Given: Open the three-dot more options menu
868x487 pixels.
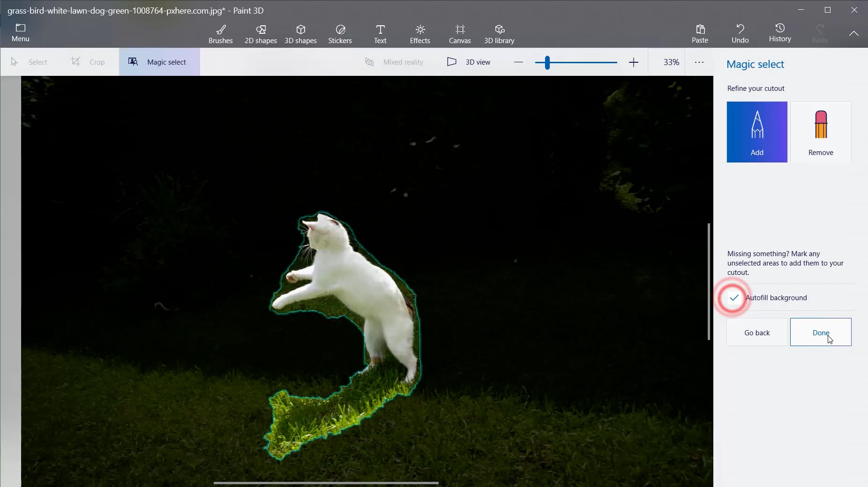Looking at the screenshot, I should (699, 62).
